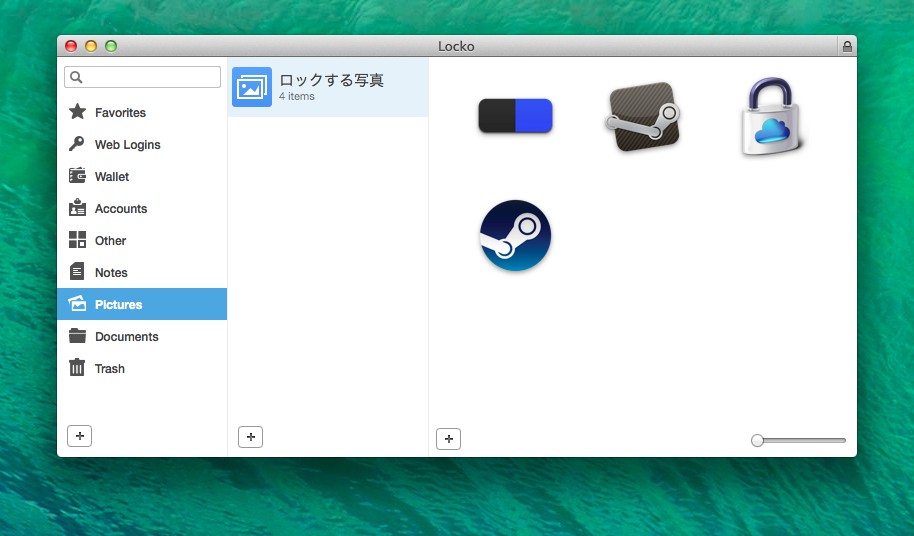
Task: Switch to the Wallet category
Action: coord(112,177)
